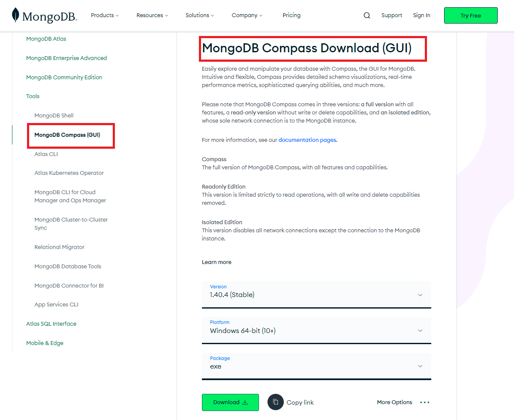The image size is (514, 420).
Task: Open MongoDB Atlas in the sidebar
Action: pyautogui.click(x=46, y=39)
